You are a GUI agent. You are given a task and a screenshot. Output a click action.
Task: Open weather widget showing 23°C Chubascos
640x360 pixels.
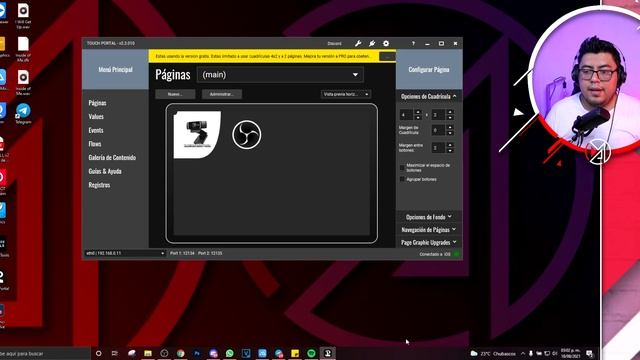493,353
